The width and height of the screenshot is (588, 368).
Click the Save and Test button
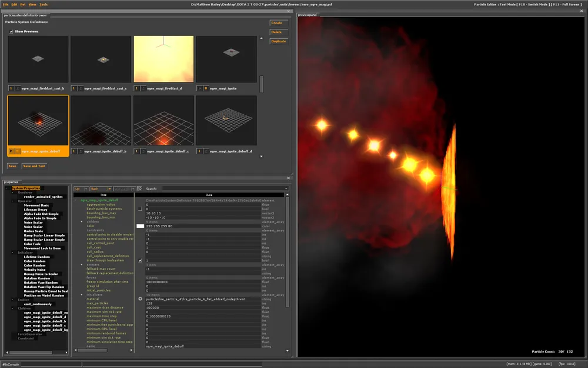pos(34,166)
